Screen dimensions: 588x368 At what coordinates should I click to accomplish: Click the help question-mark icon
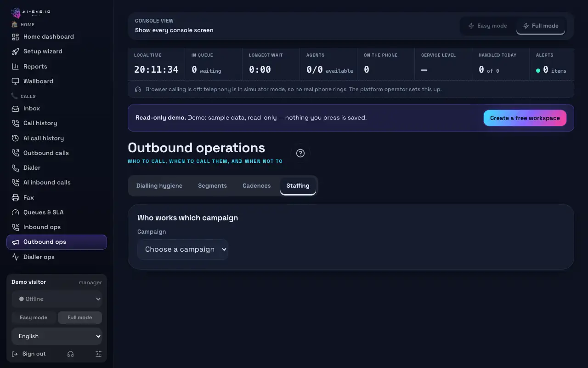click(x=300, y=153)
